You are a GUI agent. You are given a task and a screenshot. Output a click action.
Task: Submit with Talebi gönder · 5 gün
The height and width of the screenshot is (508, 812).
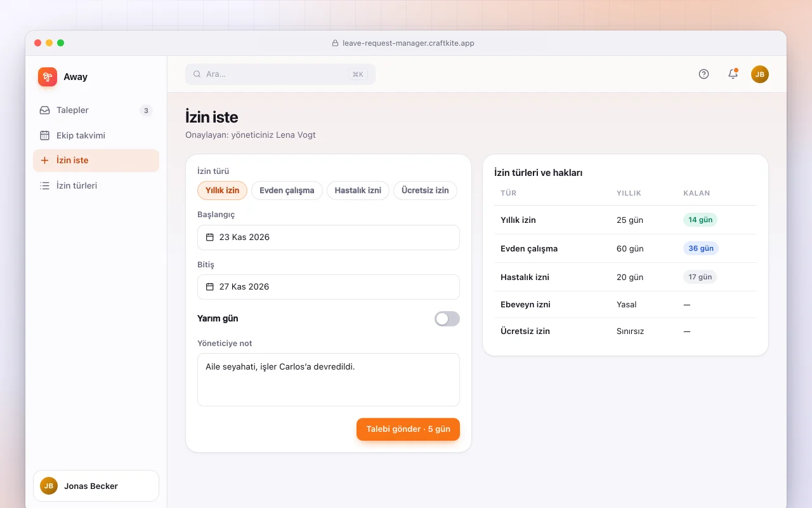click(x=408, y=429)
